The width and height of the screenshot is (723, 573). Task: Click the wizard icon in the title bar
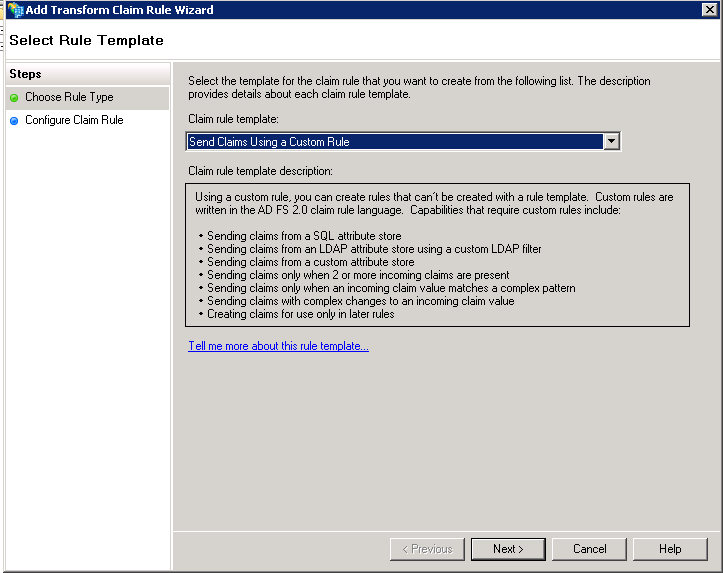15,10
